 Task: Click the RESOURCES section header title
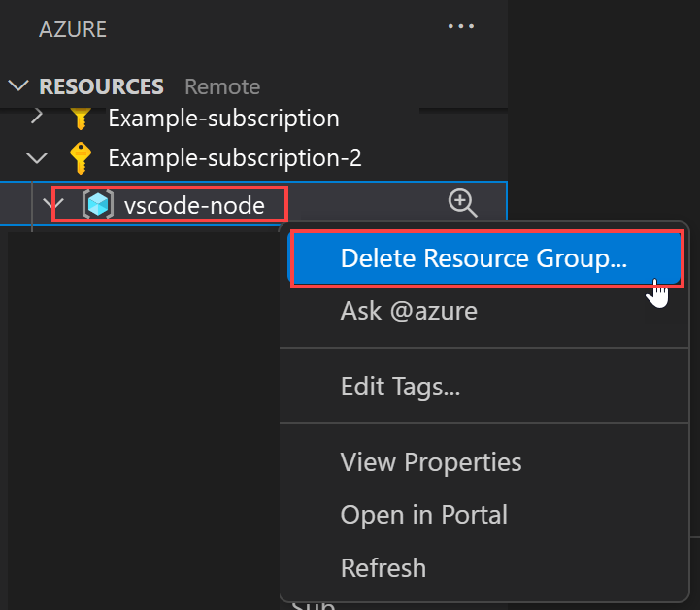(101, 86)
